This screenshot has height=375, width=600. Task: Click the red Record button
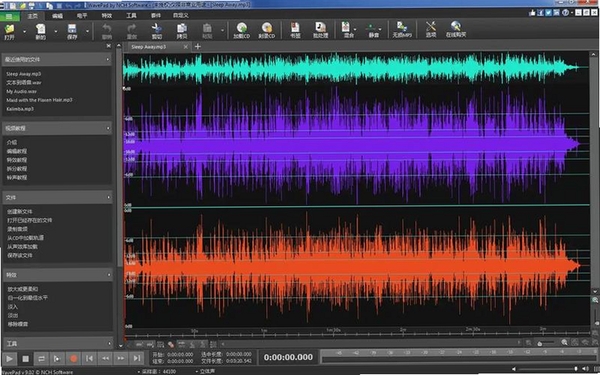click(x=73, y=359)
